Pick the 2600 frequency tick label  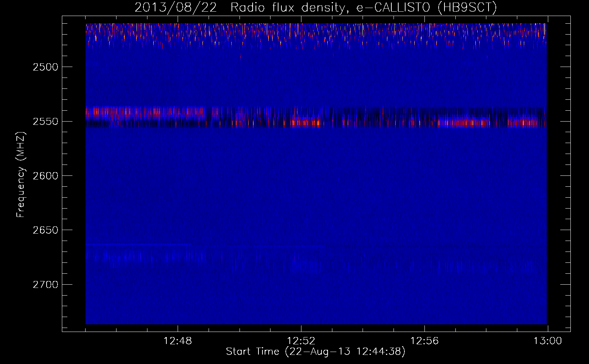tap(46, 176)
